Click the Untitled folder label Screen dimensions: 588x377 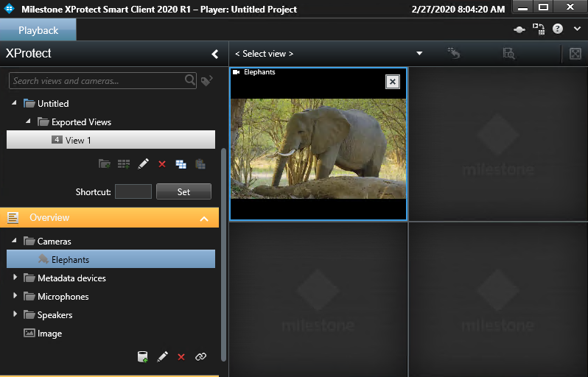[53, 103]
